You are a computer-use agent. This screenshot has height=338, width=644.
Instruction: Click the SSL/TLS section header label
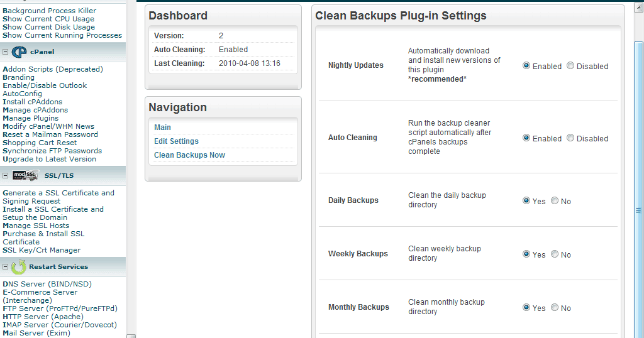pyautogui.click(x=59, y=175)
